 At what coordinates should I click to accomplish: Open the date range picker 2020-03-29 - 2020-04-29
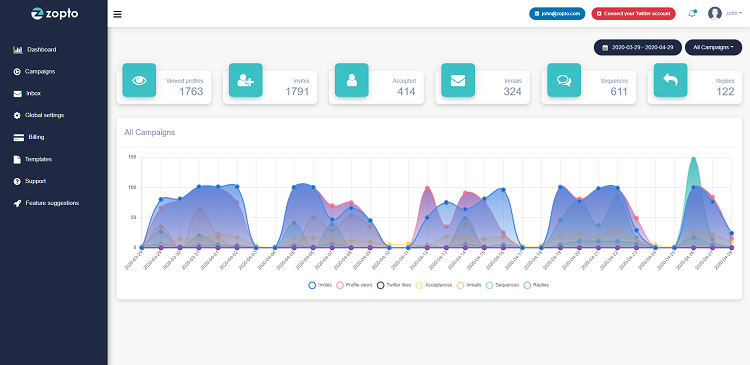(638, 47)
